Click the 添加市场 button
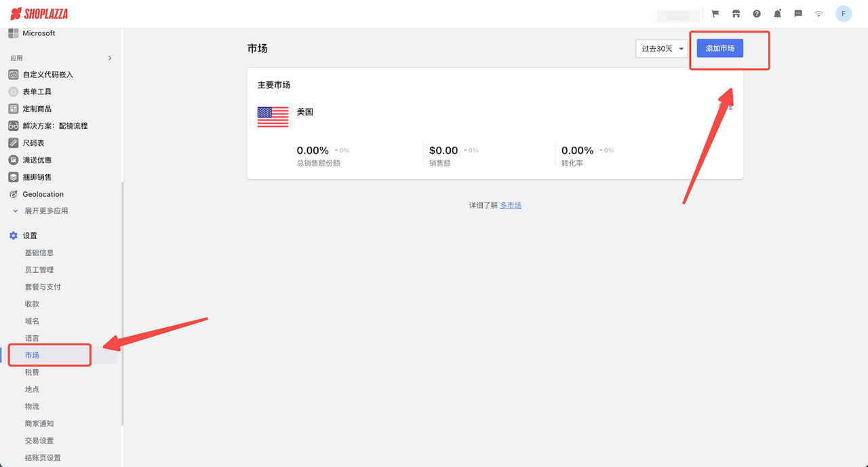This screenshot has height=467, width=868. 720,49
